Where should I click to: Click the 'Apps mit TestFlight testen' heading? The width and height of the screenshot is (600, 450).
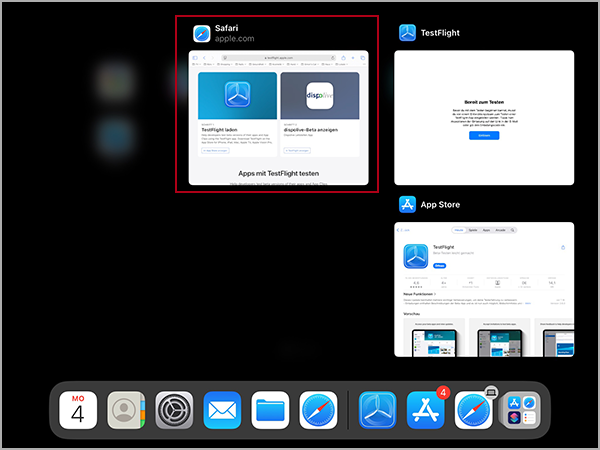(279, 173)
